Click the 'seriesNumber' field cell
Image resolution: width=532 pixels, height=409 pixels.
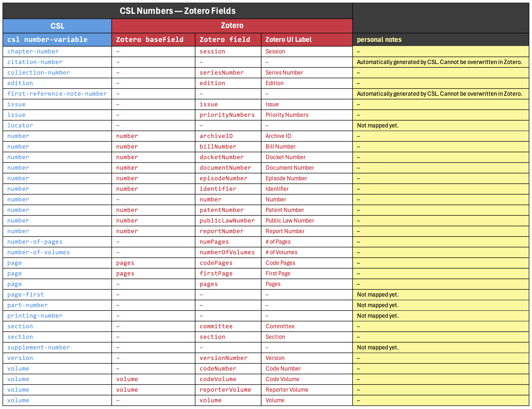pos(222,72)
